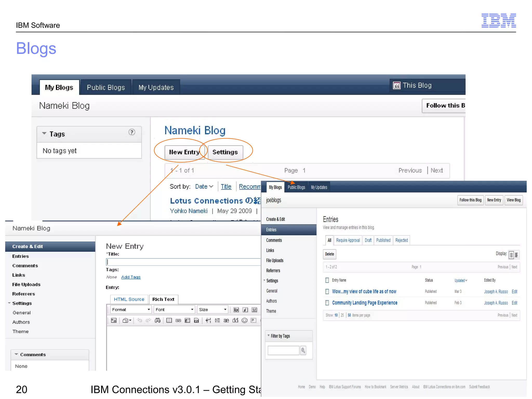Collapse the Settings group in Nameki Blog sidebar
The width and height of the screenshot is (532, 399).
(x=9, y=303)
